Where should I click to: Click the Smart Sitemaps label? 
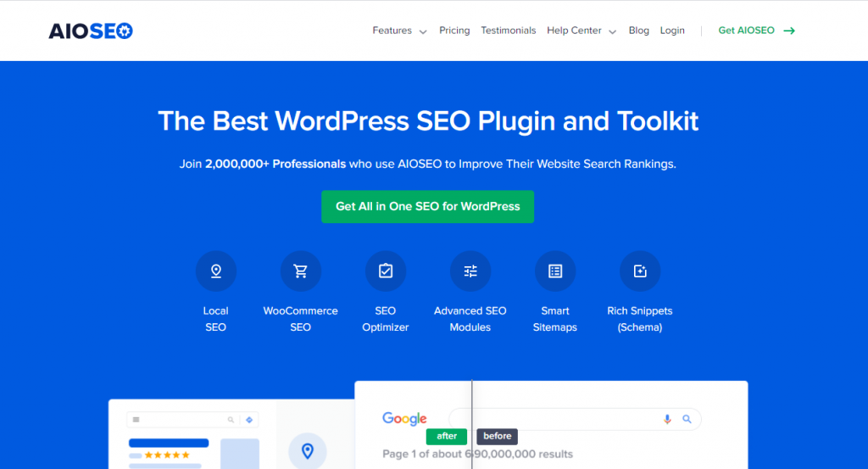[554, 319]
